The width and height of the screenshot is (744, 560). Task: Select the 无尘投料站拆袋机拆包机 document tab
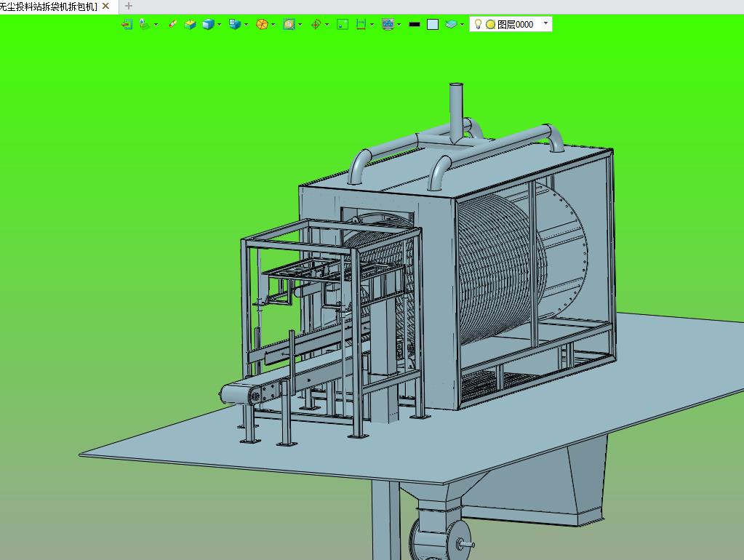click(49, 6)
